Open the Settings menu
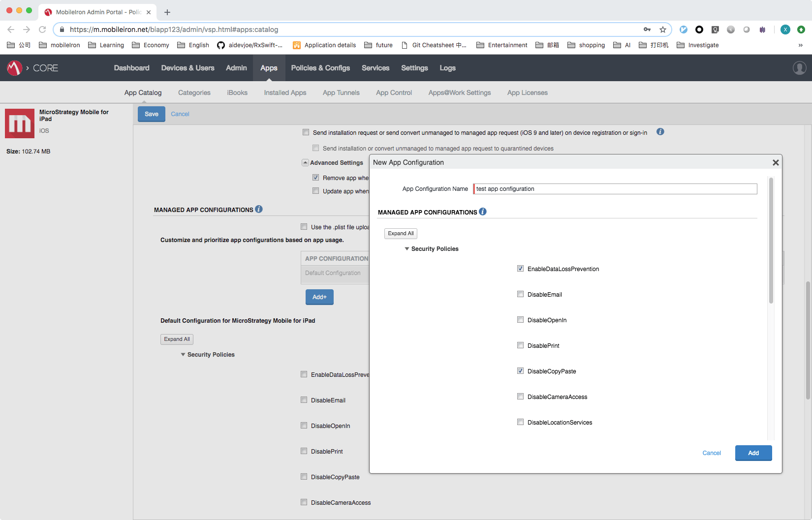Screen dimensions: 812x520 pos(414,68)
